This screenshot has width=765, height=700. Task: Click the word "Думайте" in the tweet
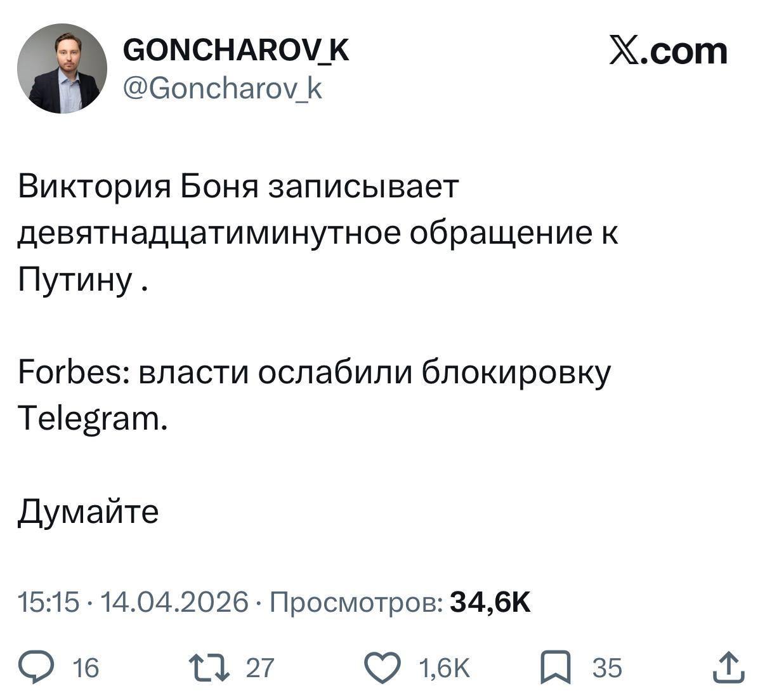88,511
